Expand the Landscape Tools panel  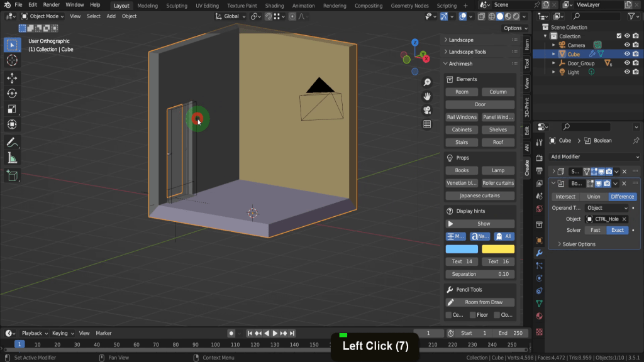tap(467, 52)
